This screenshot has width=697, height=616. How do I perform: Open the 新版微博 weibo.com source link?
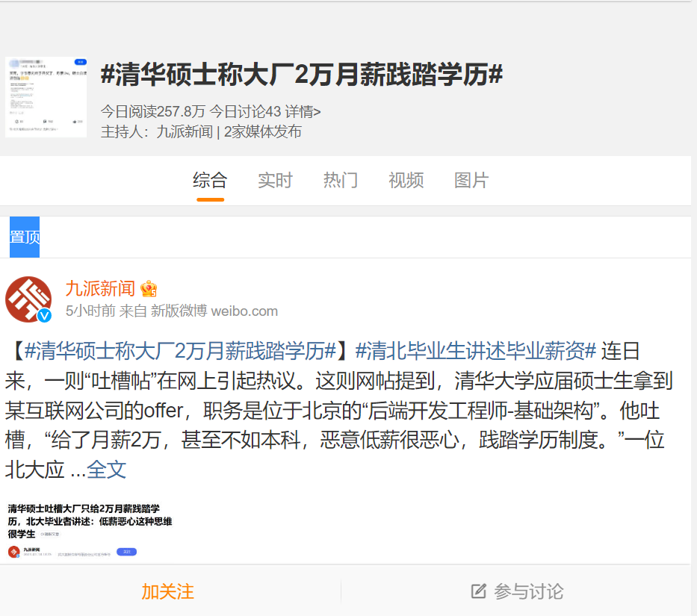coord(214,311)
